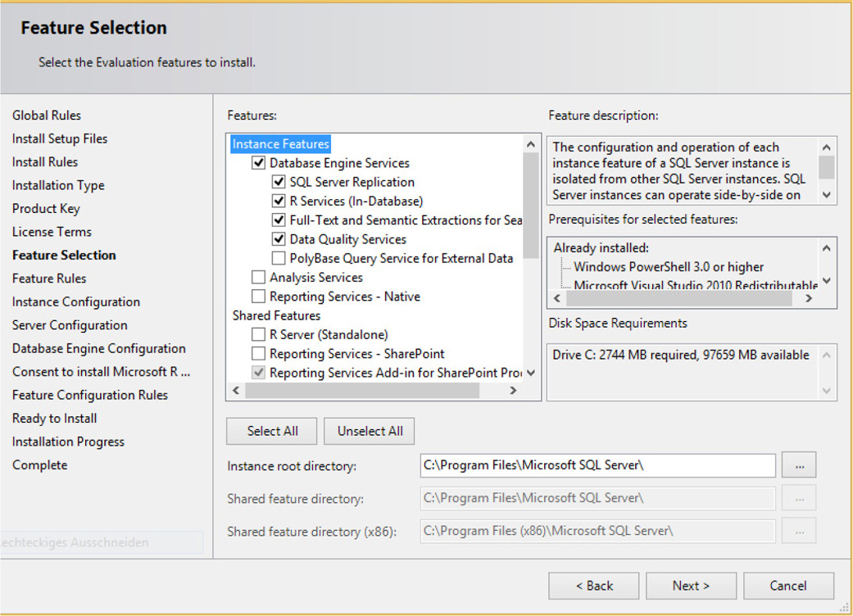Click the Product Key step
The height and width of the screenshot is (616, 853).
click(46, 209)
